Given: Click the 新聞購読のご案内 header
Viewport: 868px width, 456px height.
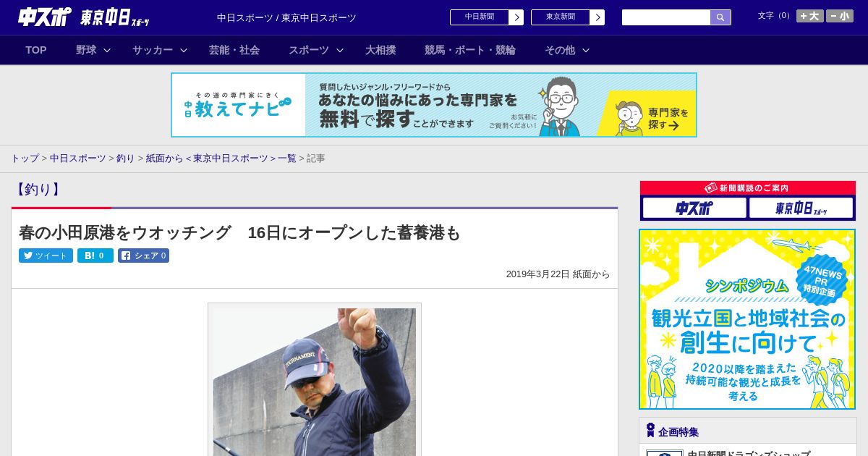Looking at the screenshot, I should (748, 188).
